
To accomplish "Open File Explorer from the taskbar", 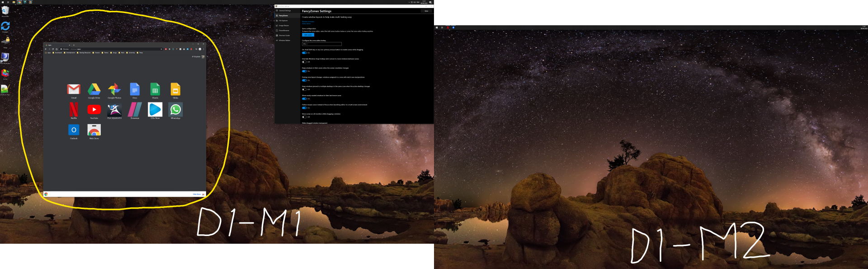I will click(14, 2).
